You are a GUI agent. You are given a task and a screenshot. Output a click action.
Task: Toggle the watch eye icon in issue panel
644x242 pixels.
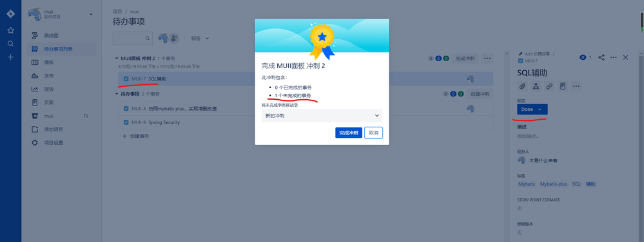[582, 57]
